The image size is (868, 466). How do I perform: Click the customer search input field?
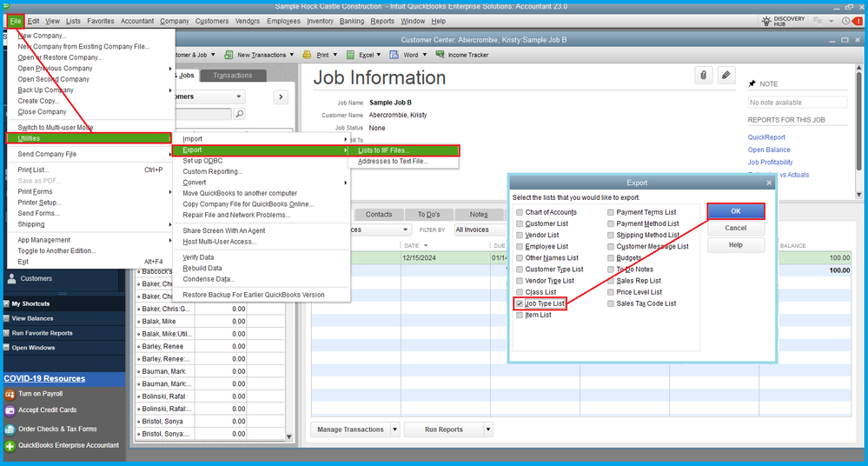[202, 114]
